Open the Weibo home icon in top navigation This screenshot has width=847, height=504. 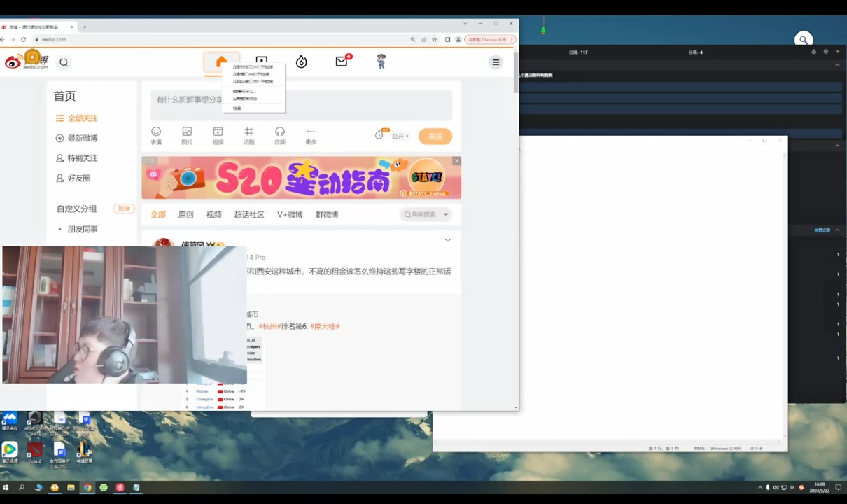pyautogui.click(x=221, y=62)
